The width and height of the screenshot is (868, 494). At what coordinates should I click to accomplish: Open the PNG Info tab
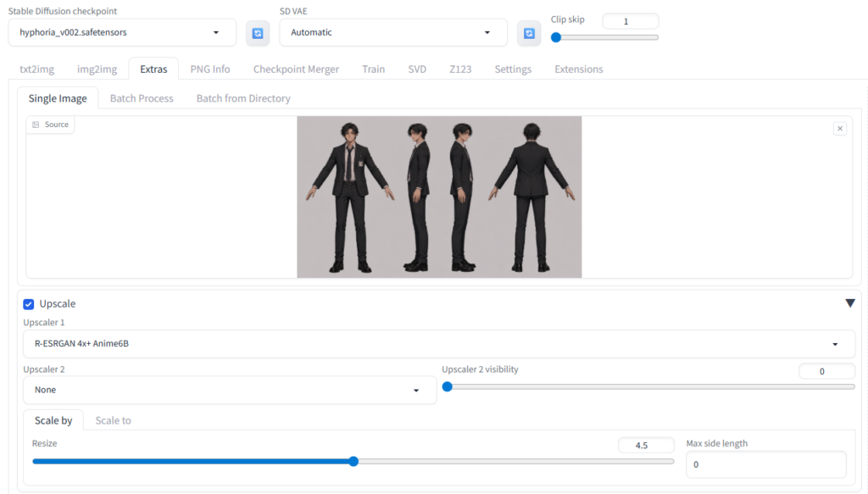210,69
